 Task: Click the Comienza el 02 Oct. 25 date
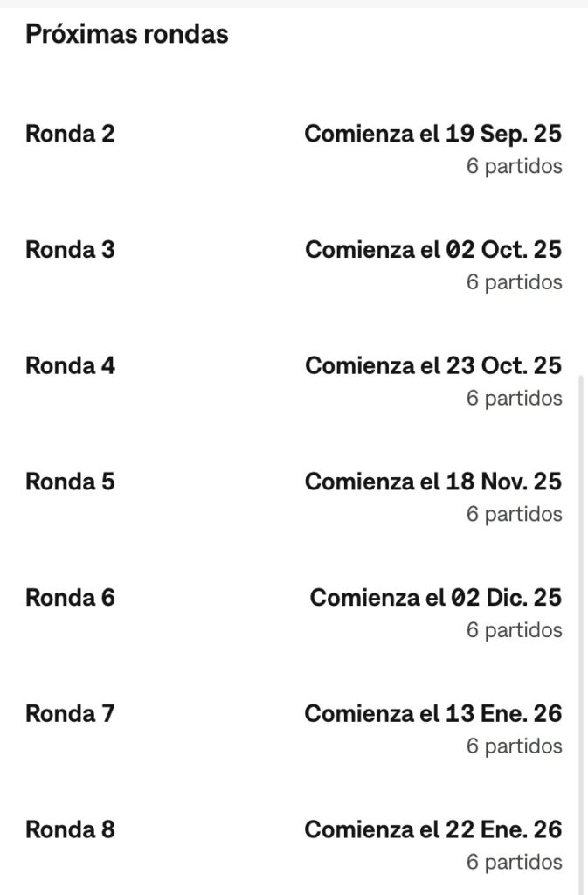click(x=432, y=250)
